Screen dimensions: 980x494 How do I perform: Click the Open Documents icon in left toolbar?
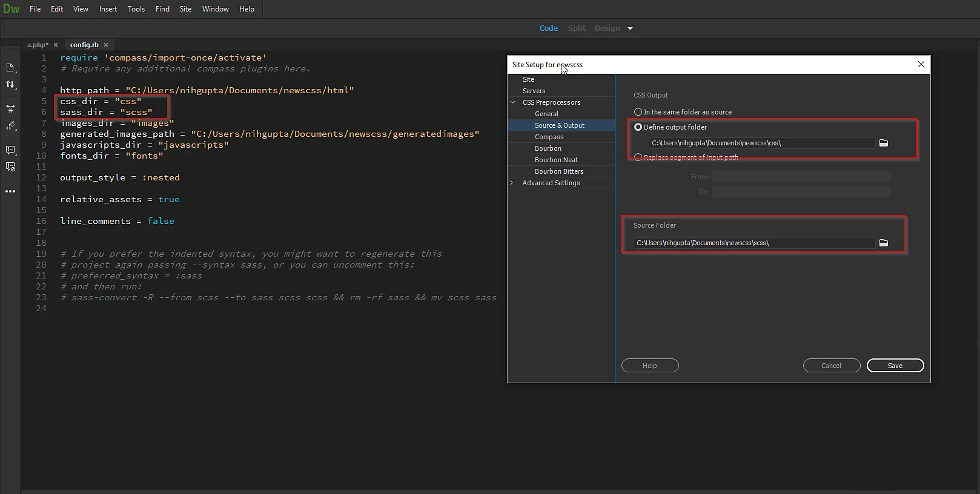pos(10,68)
